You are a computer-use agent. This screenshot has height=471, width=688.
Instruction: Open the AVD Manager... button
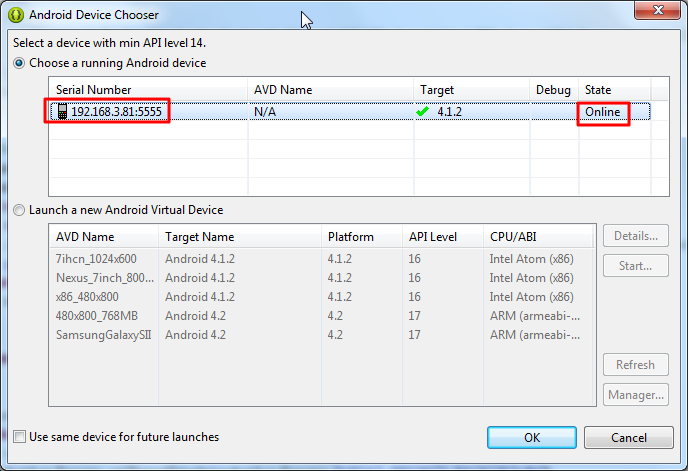point(636,395)
